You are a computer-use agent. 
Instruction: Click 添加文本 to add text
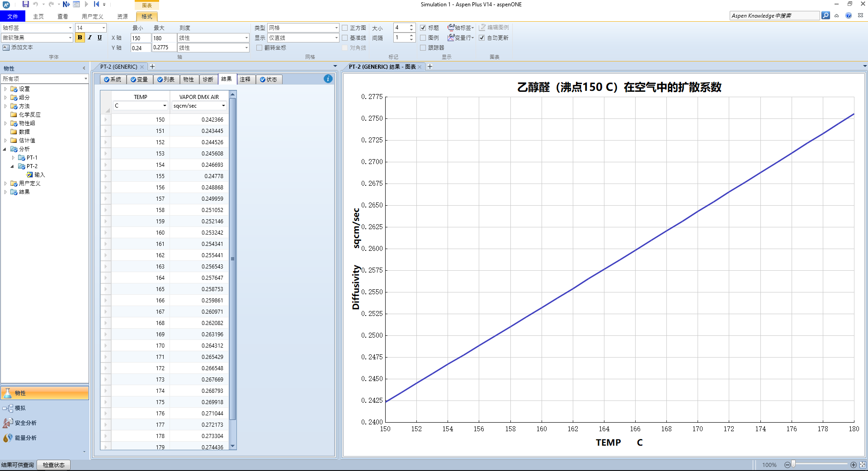18,47
